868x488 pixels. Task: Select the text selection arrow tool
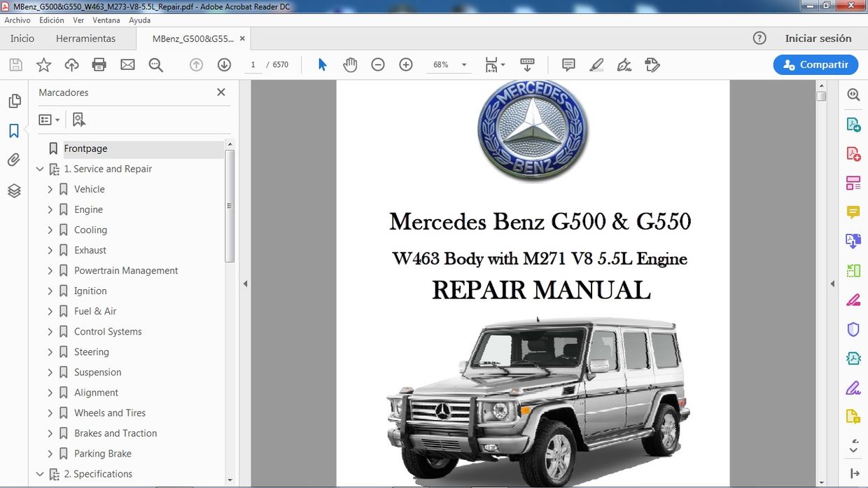[321, 64]
